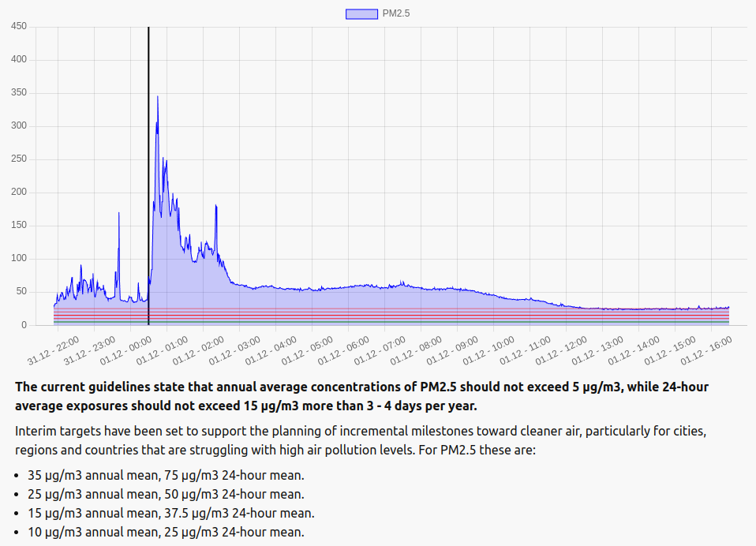Click the Interim targets paragraph
The width and height of the screenshot is (756, 546).
click(361, 440)
